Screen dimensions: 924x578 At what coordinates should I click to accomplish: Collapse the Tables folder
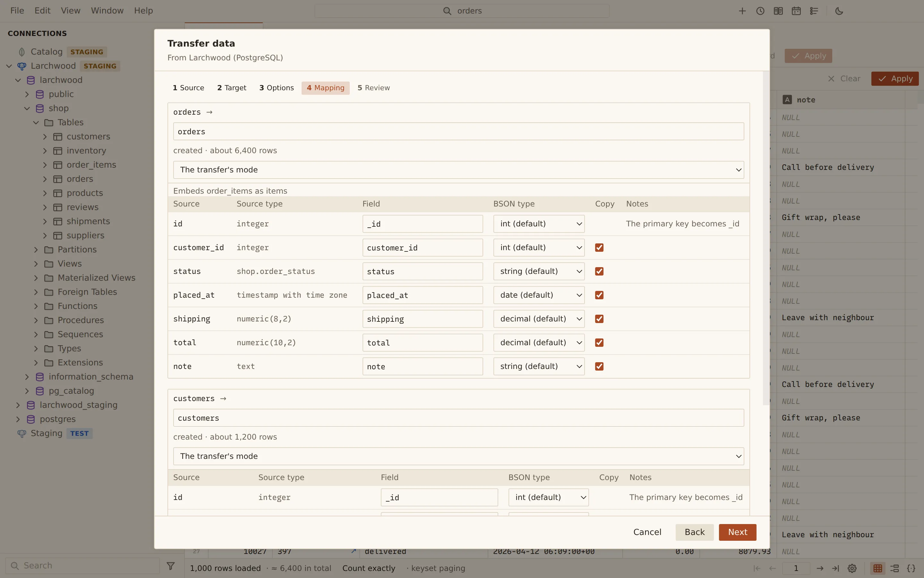pos(36,122)
